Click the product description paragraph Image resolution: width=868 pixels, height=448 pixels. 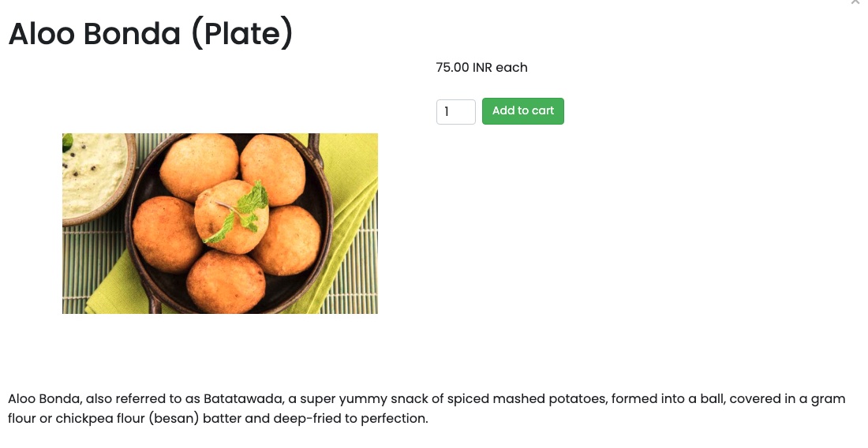click(426, 409)
